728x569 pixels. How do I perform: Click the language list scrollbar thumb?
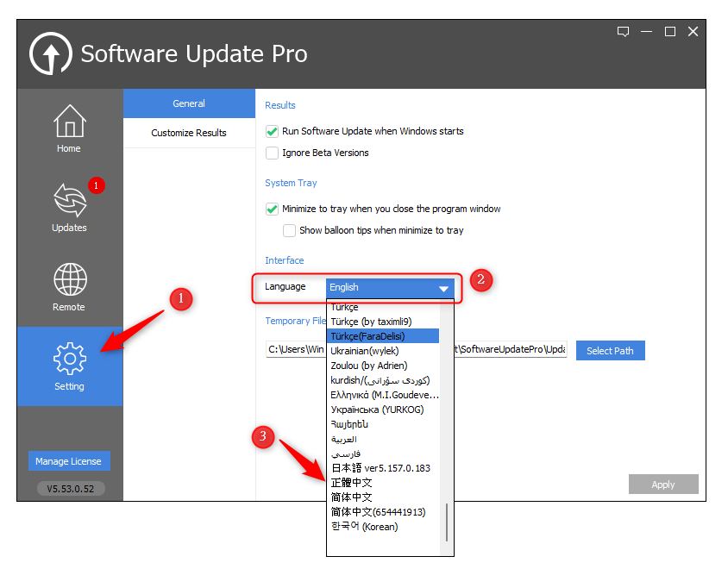click(x=446, y=522)
